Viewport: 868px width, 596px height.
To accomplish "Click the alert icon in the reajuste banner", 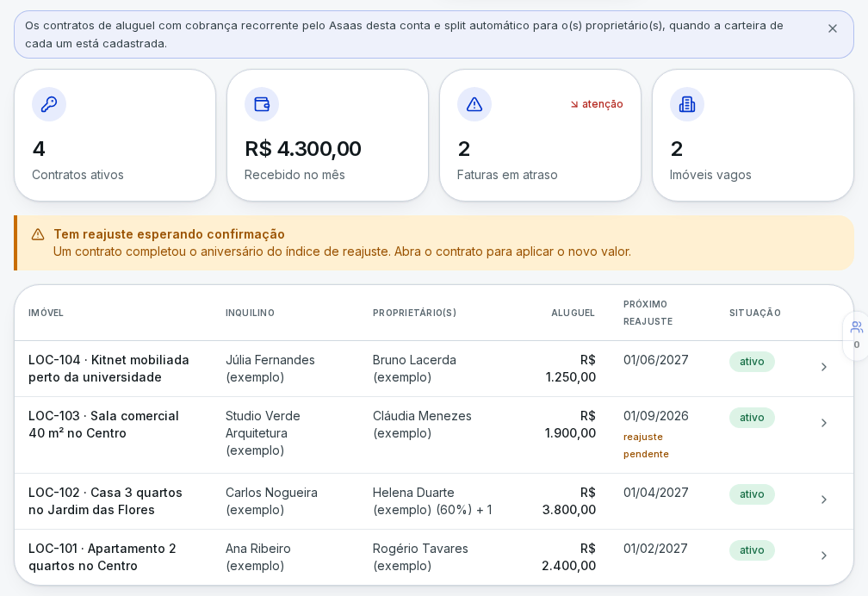I will 38,234.
